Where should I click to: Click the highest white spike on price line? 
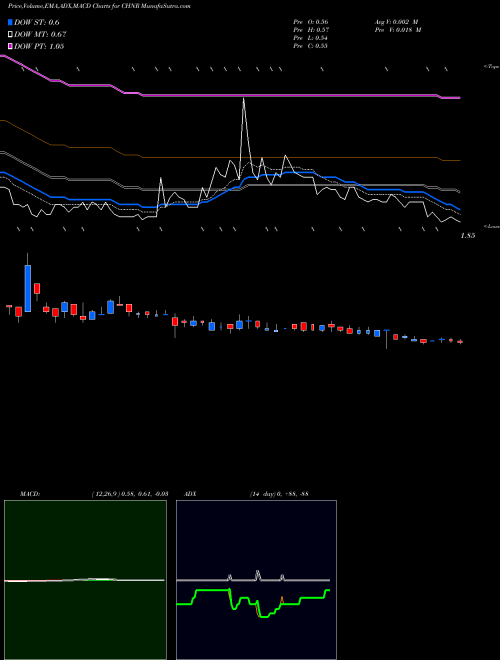pyautogui.click(x=244, y=99)
